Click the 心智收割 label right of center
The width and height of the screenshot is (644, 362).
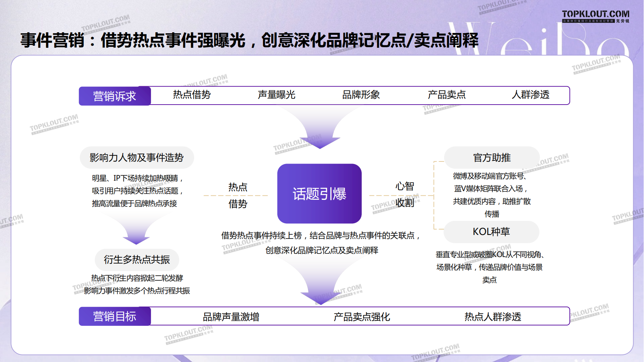405,194
